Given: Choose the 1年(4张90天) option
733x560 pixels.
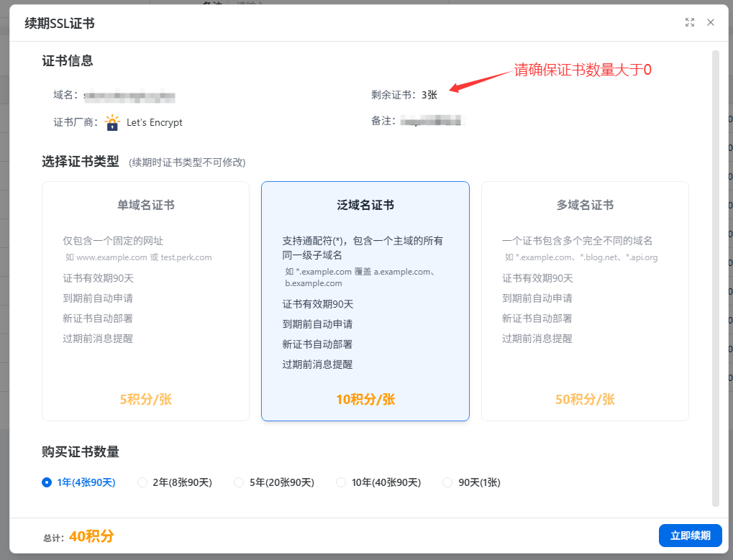Looking at the screenshot, I should [47, 482].
